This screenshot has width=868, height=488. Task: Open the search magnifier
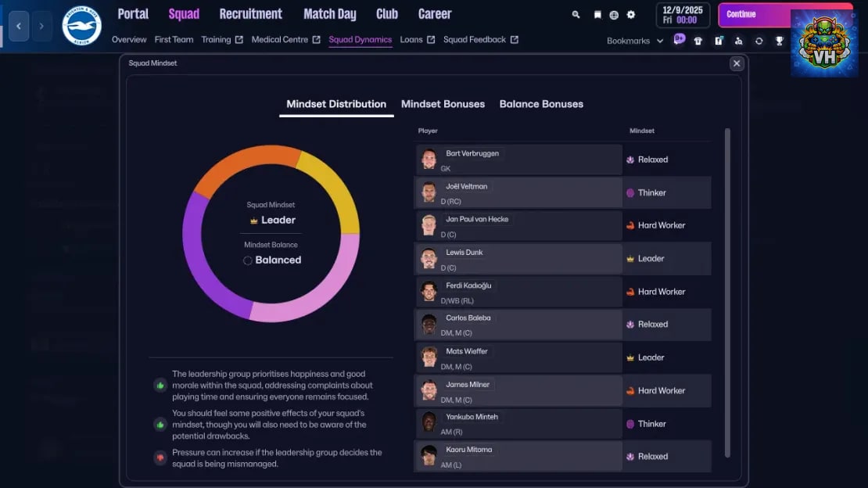click(576, 15)
